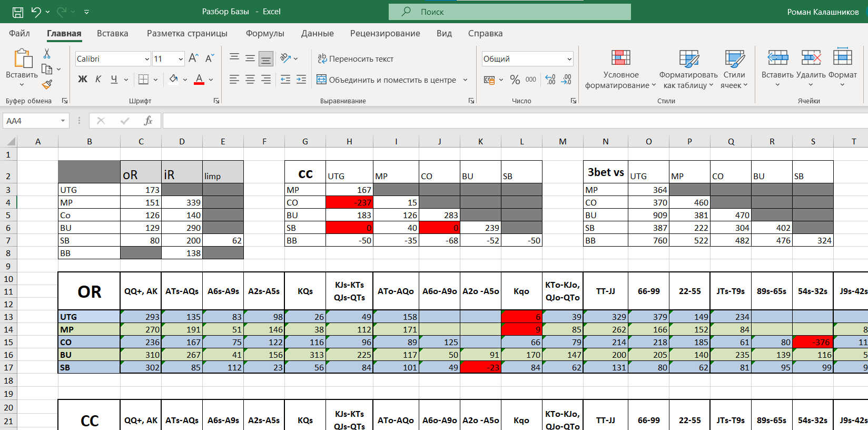The height and width of the screenshot is (430, 868).
Task: Toggle Underline formatting Ч
Action: coord(114,80)
